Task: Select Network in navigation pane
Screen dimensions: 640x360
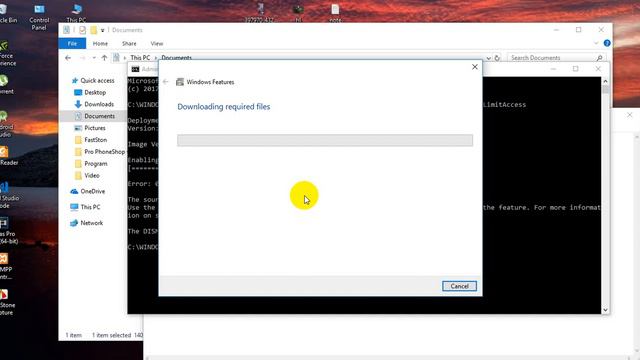Action: coord(91,223)
